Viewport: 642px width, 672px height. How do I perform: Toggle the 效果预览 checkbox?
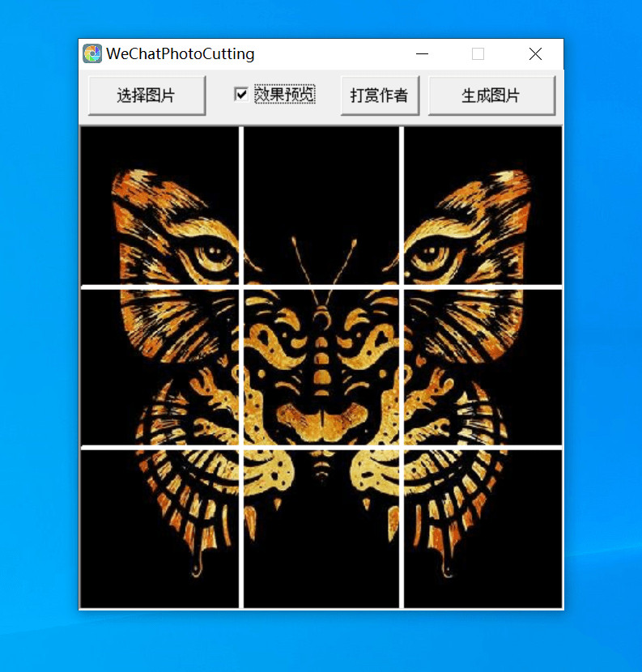(241, 94)
